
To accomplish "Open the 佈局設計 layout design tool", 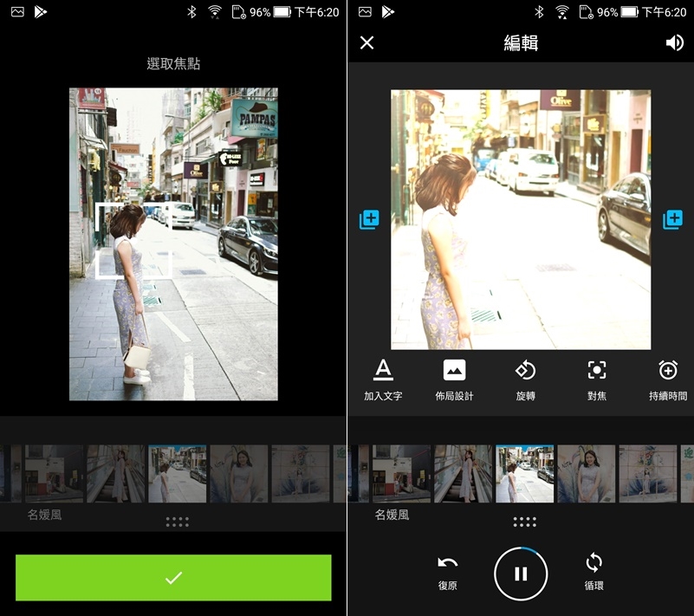I will (454, 379).
